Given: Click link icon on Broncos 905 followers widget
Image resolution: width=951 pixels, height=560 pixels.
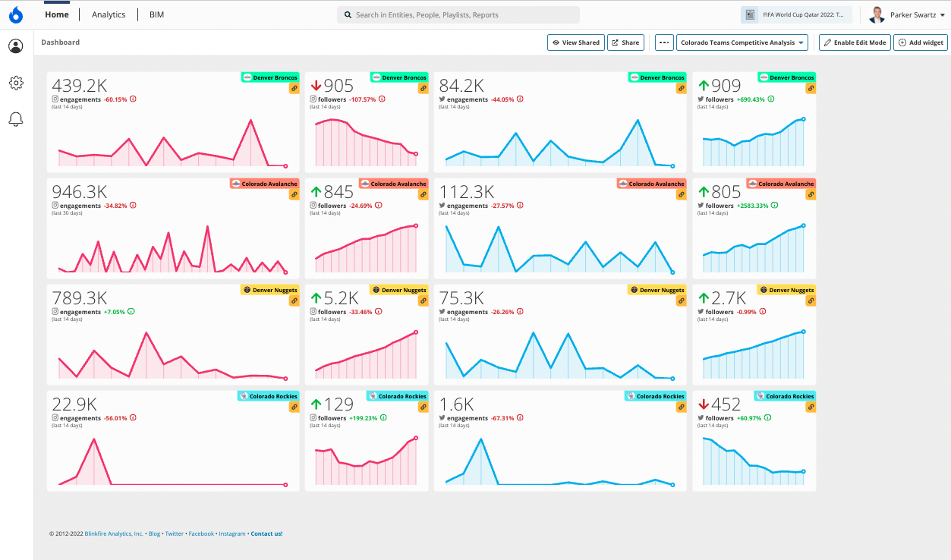Looking at the screenshot, I should [424, 89].
